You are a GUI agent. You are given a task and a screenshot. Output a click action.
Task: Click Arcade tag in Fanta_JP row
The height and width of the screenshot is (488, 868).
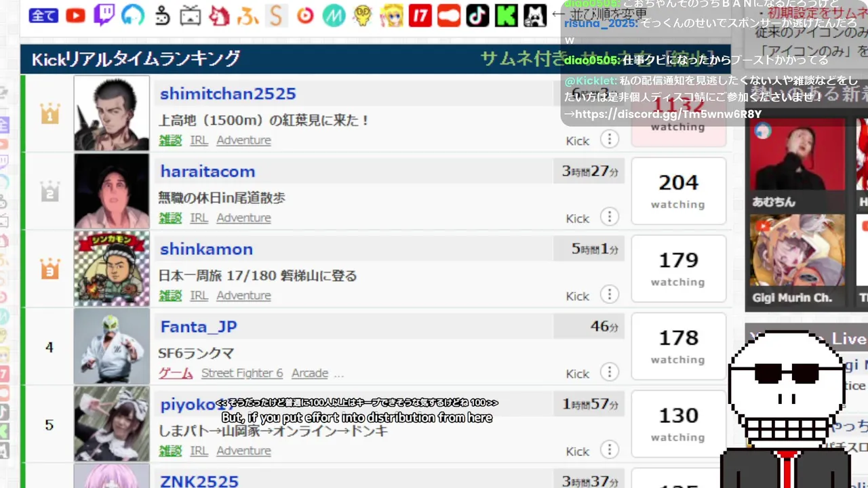pyautogui.click(x=310, y=373)
